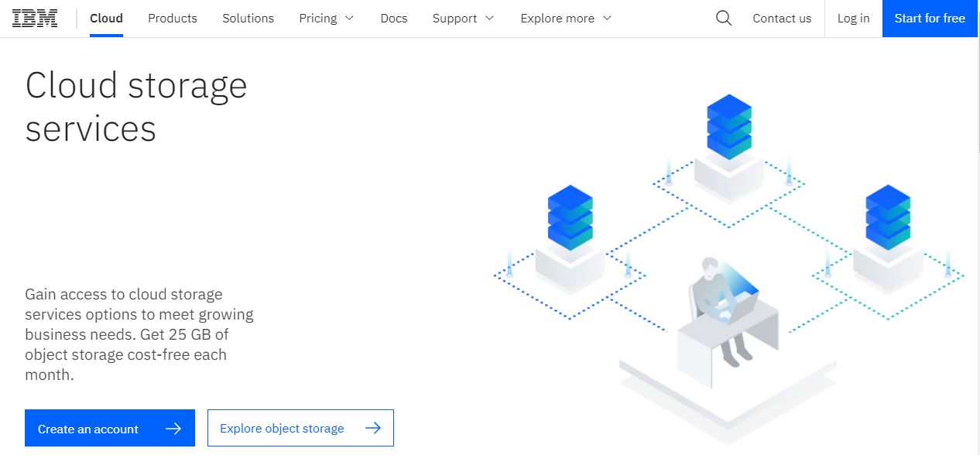Click the person at desk illustration
Viewport: 980px width, 455px height.
coord(720,310)
